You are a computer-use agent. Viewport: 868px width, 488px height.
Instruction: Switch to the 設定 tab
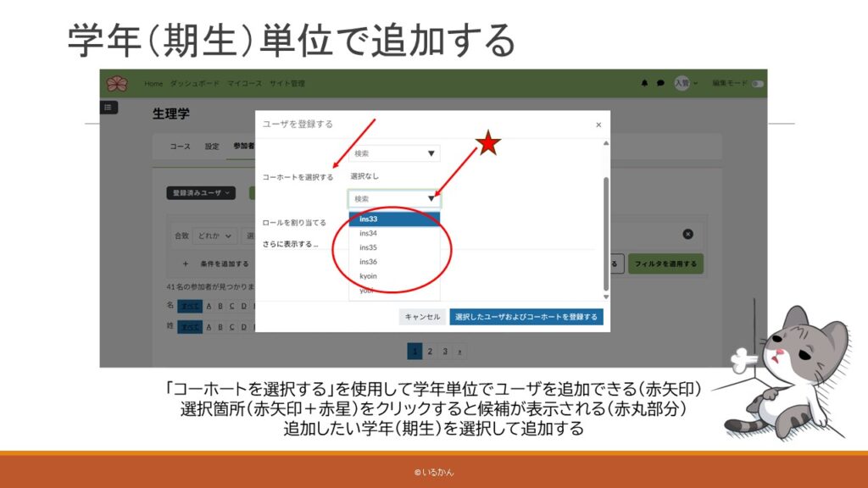point(211,147)
